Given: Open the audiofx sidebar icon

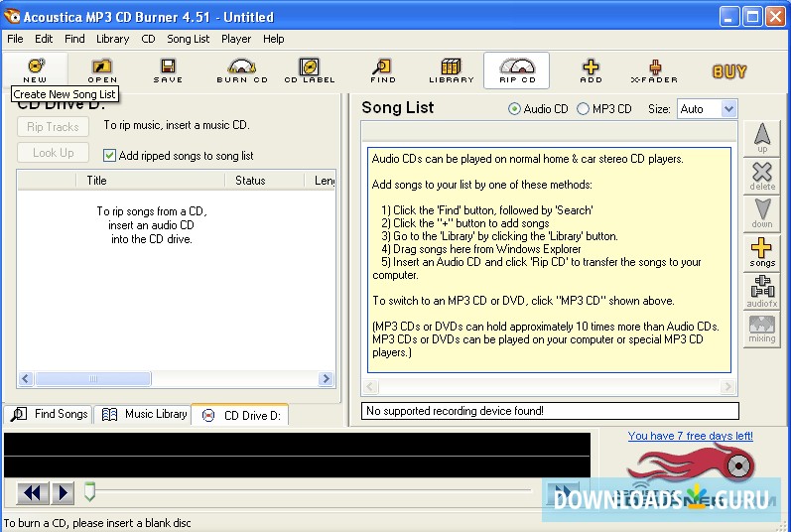Looking at the screenshot, I should point(762,291).
